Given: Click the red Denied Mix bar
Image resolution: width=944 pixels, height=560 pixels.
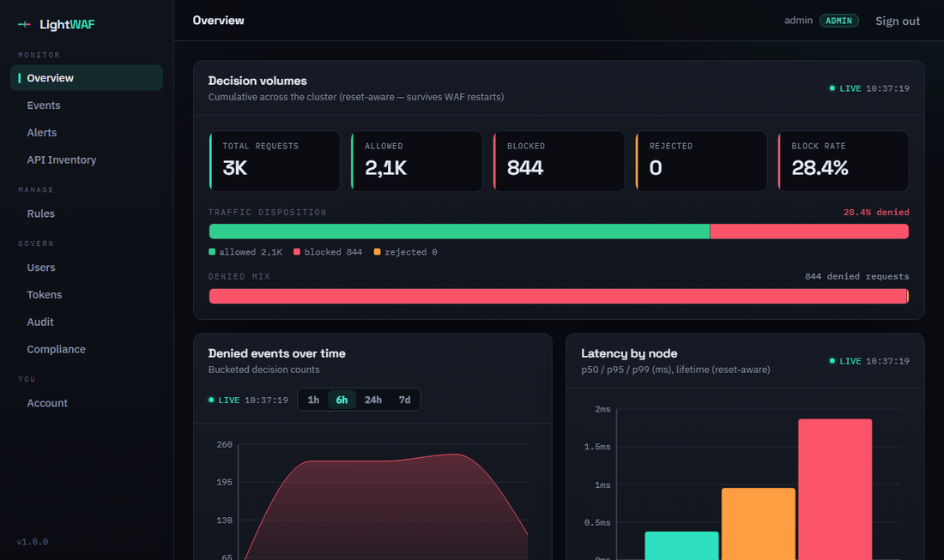Looking at the screenshot, I should click(x=558, y=296).
